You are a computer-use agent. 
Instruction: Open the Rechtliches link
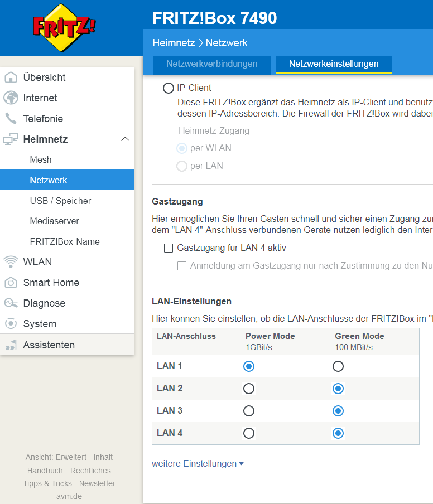(90, 471)
